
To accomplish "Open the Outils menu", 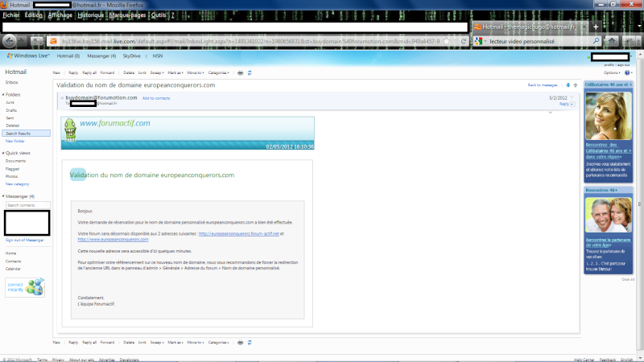I will pos(159,15).
